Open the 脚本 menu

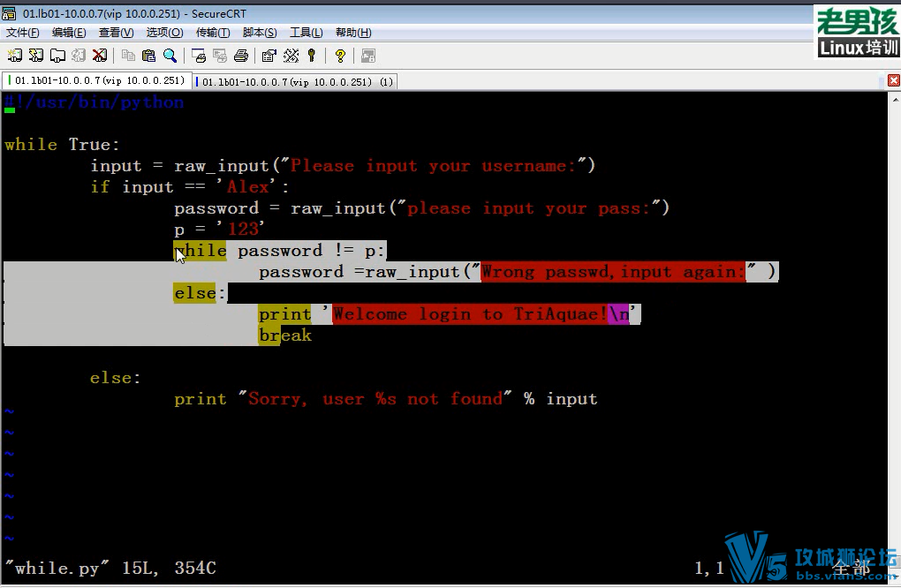click(x=259, y=32)
